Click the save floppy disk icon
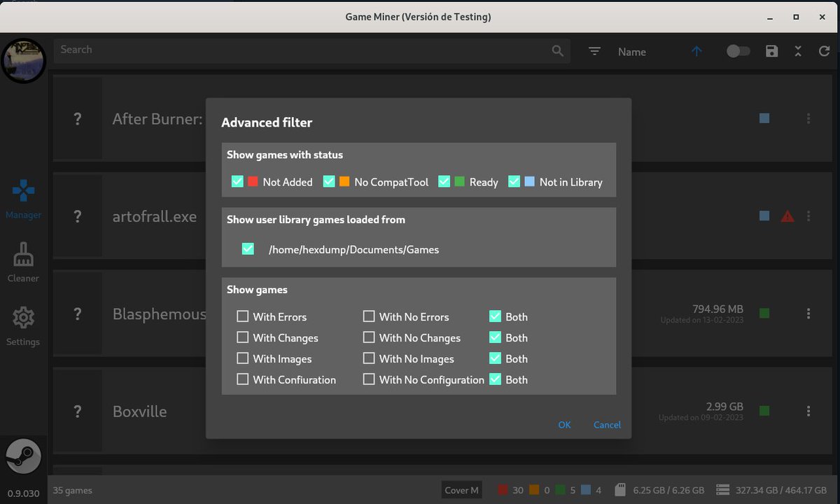 (772, 51)
